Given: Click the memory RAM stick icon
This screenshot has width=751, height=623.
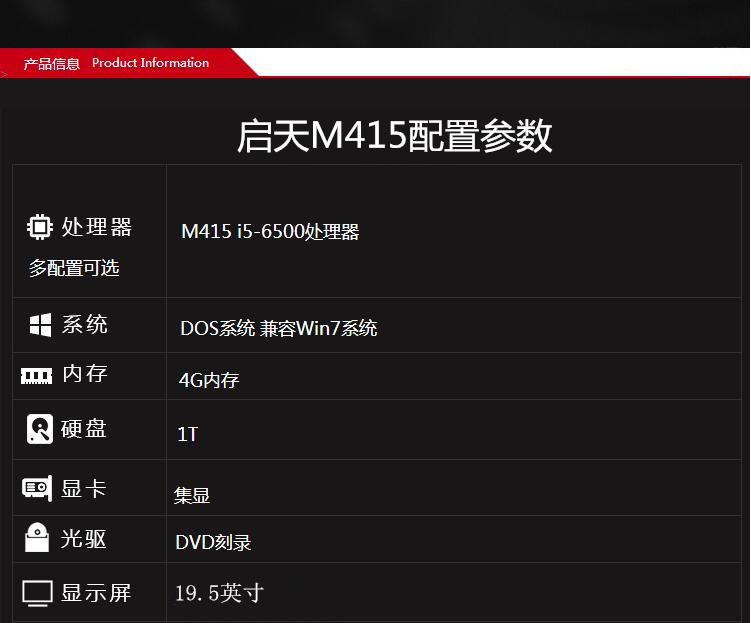Looking at the screenshot, I should [x=36, y=376].
